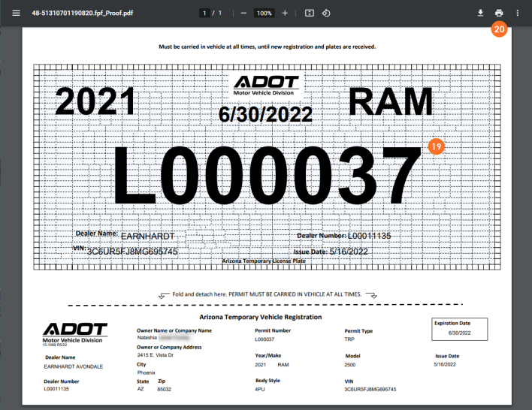Select the must be carried notice line
The width and height of the screenshot is (532, 410).
pyautogui.click(x=268, y=47)
